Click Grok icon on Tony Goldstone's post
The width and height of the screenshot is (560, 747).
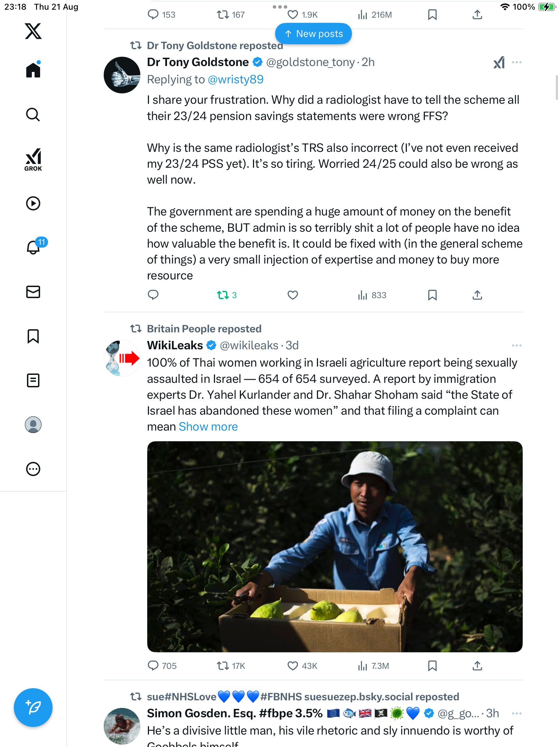pos(499,63)
